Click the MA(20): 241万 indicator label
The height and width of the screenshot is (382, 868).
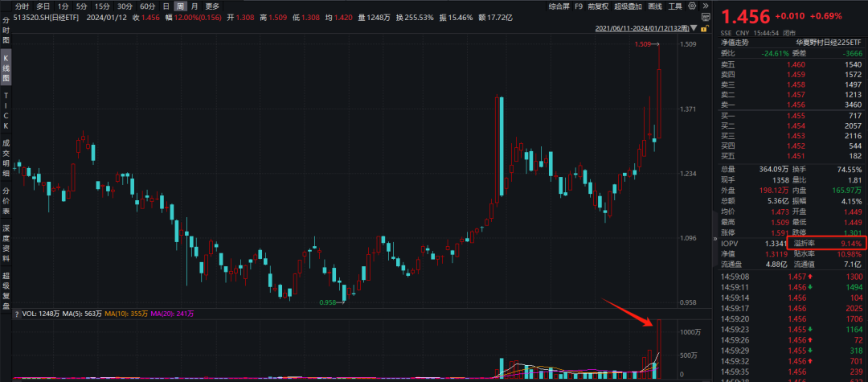[x=174, y=314]
